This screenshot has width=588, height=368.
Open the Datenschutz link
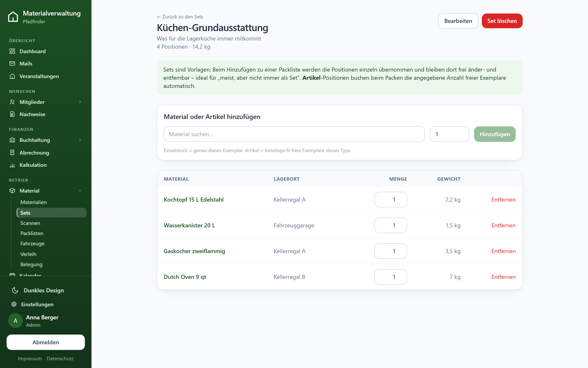tap(60, 359)
